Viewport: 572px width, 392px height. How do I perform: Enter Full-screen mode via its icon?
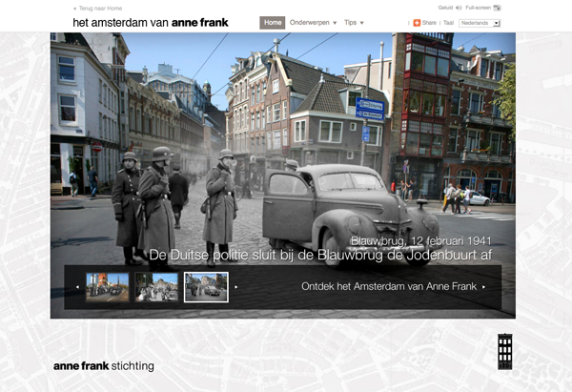498,8
